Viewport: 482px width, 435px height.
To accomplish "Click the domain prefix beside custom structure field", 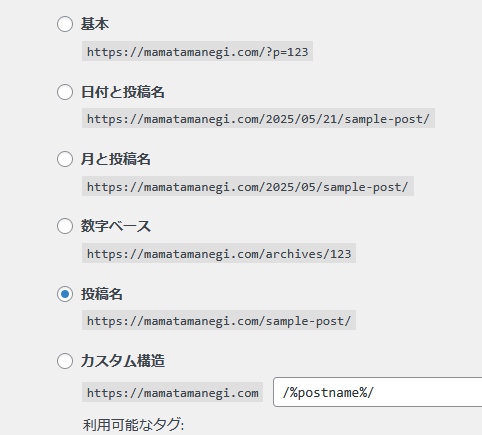I will 173,392.
